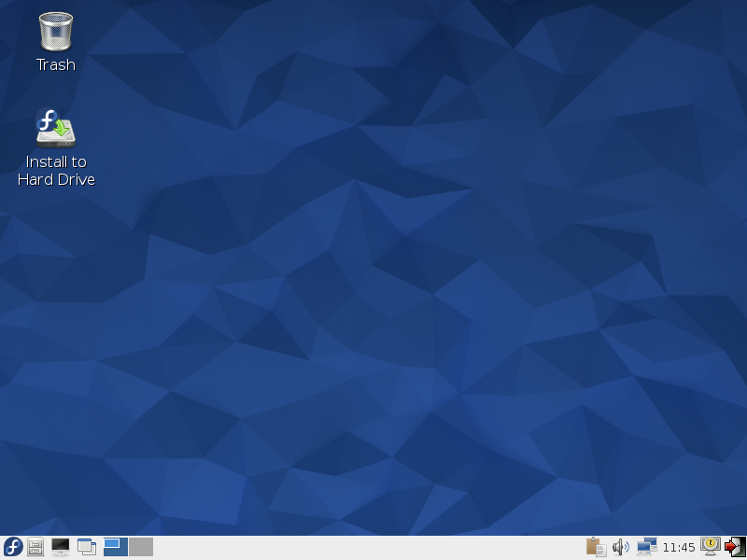Switch to the second gray workspace

(x=141, y=547)
